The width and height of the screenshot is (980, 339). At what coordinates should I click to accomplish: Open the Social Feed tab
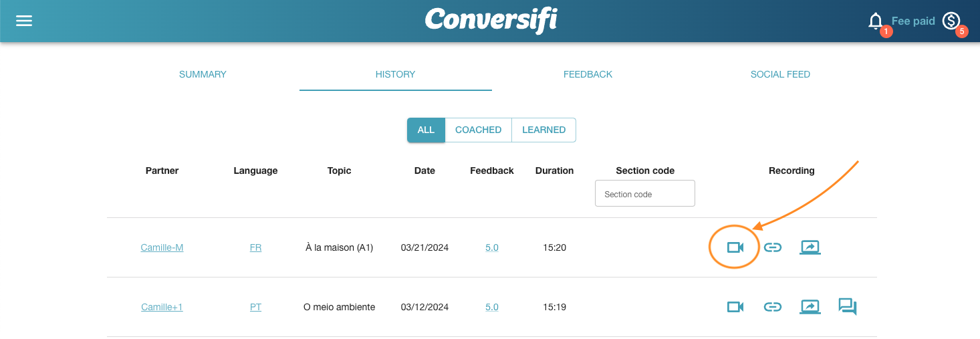[x=780, y=74]
